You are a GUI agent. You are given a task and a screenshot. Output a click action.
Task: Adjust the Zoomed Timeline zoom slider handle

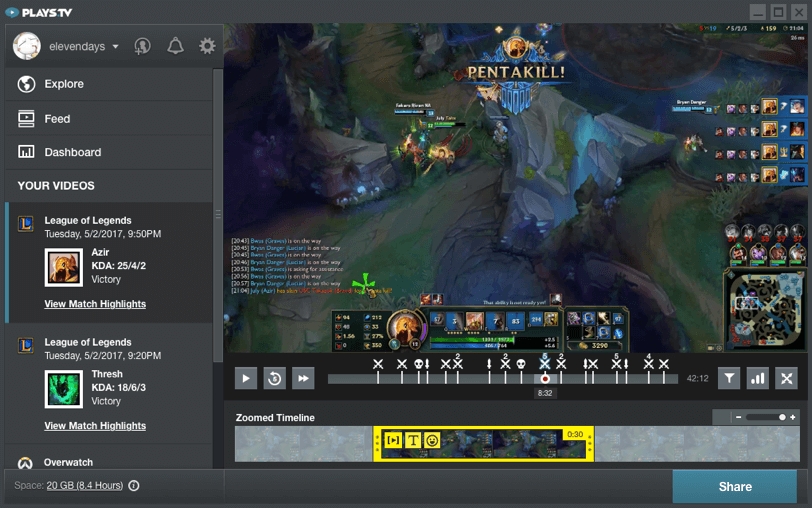(782, 417)
